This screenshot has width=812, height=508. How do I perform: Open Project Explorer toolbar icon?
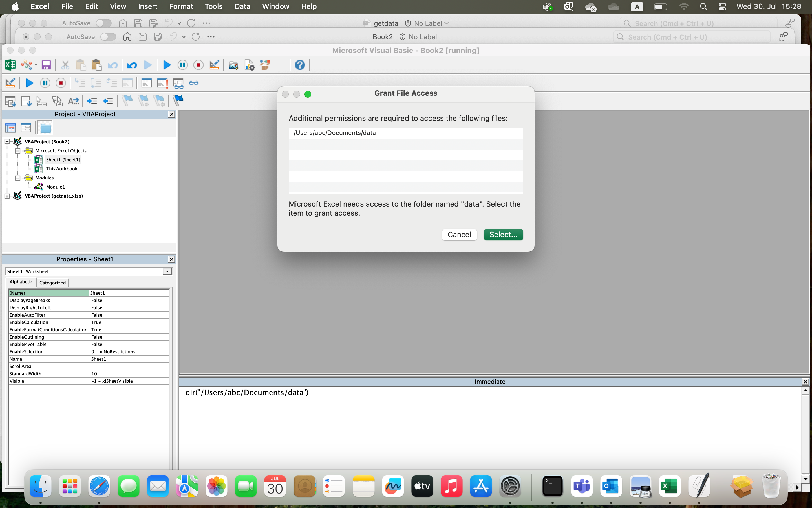[233, 65]
